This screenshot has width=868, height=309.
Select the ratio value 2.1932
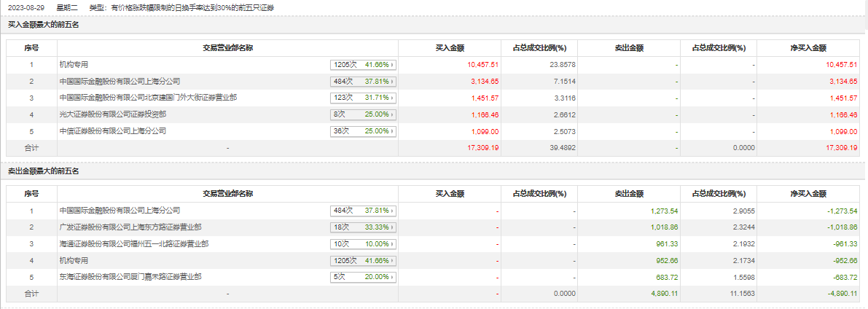[x=743, y=244]
